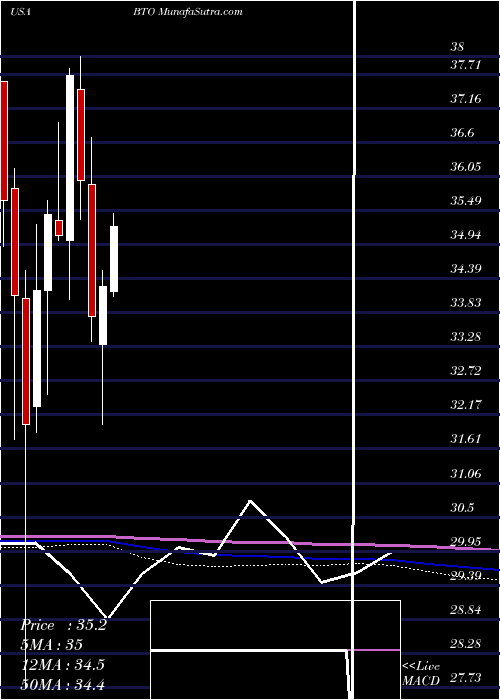Click the 37.16 price axis label
Screen dimensions: 500x700
tap(465, 99)
